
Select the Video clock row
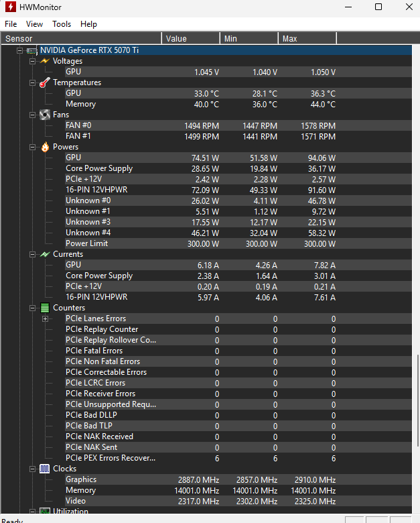click(238, 501)
